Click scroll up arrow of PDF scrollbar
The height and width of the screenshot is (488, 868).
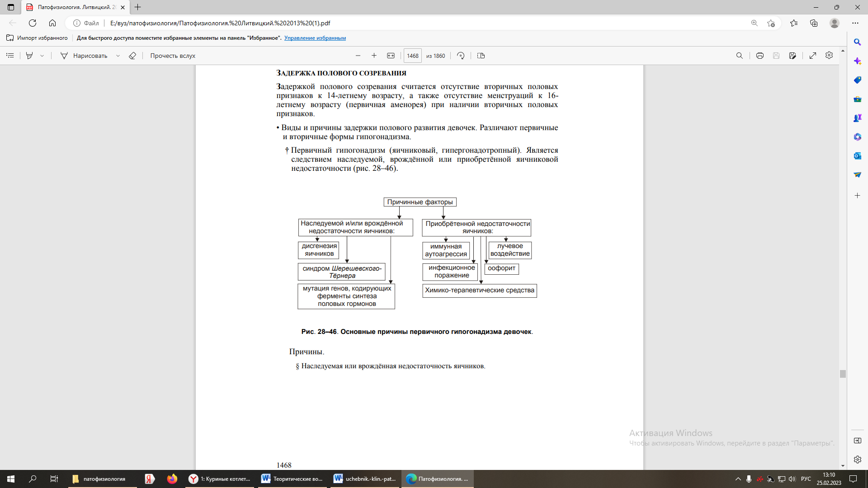[843, 51]
